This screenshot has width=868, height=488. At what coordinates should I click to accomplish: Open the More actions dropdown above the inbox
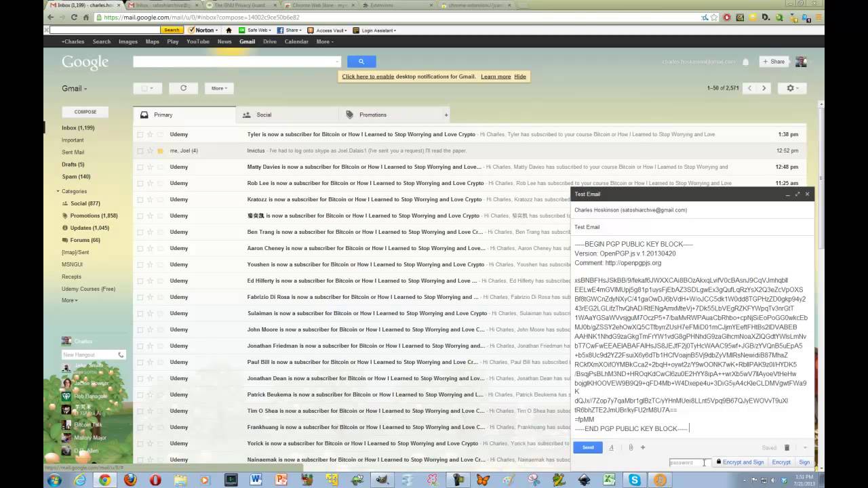(219, 88)
